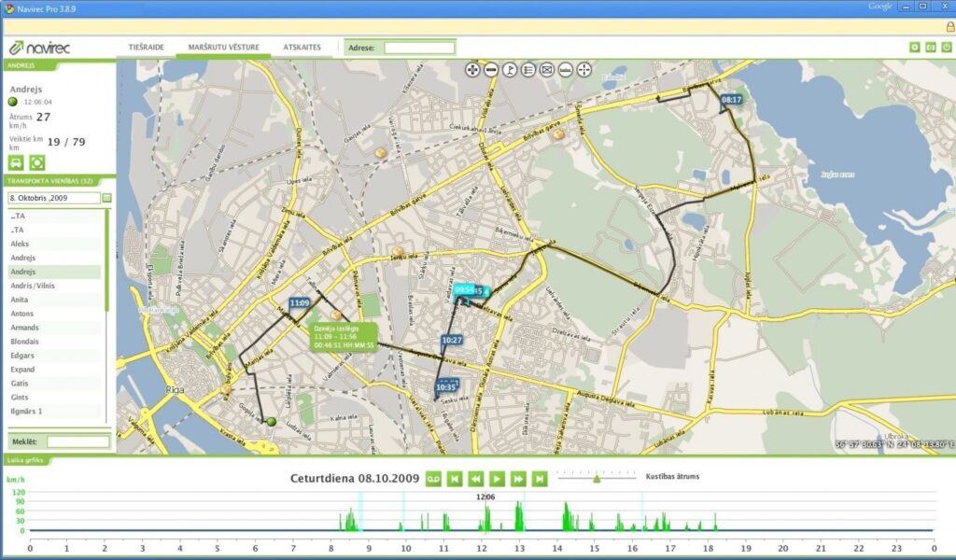
Task: Click the locate target icon beside car icon
Action: [x=38, y=162]
